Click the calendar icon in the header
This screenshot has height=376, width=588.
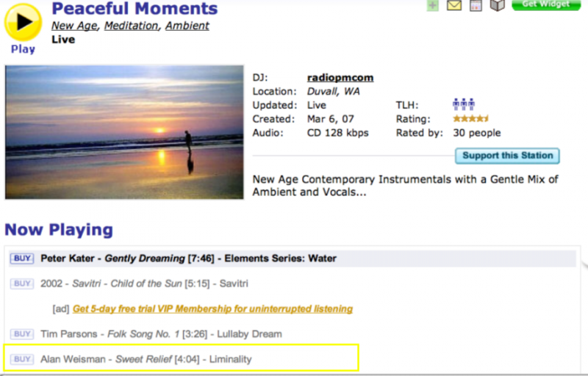click(x=476, y=5)
